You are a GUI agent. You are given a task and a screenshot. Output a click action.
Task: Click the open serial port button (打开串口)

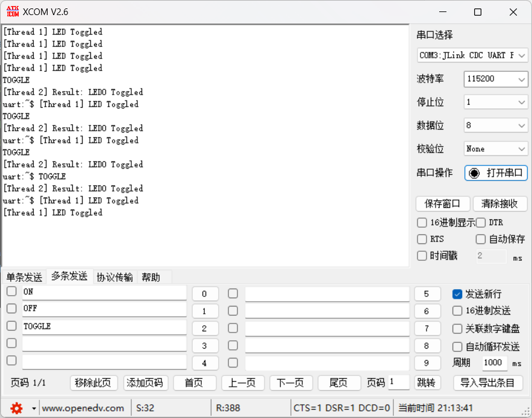(496, 173)
